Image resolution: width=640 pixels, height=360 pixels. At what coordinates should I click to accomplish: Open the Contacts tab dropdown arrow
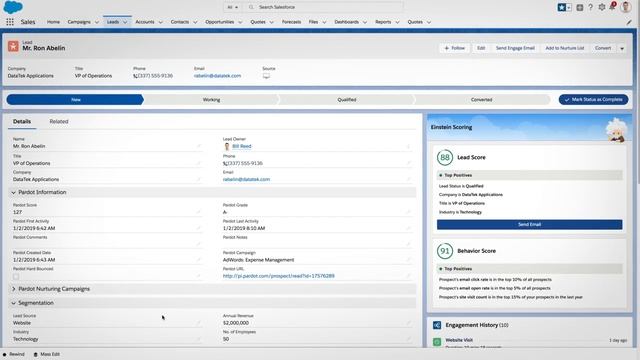pyautogui.click(x=195, y=22)
